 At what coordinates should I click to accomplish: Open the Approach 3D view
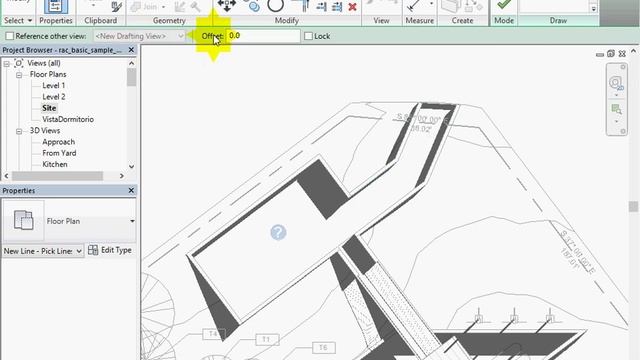click(x=58, y=142)
